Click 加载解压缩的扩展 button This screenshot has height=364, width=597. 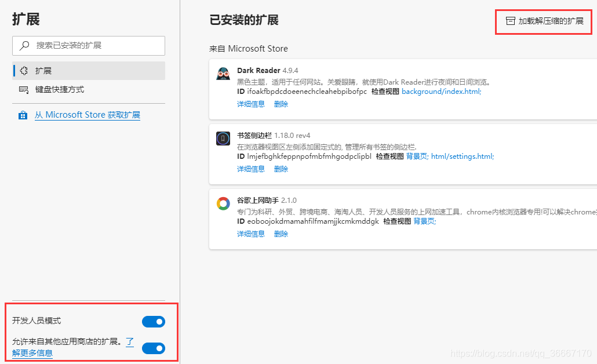pyautogui.click(x=544, y=21)
